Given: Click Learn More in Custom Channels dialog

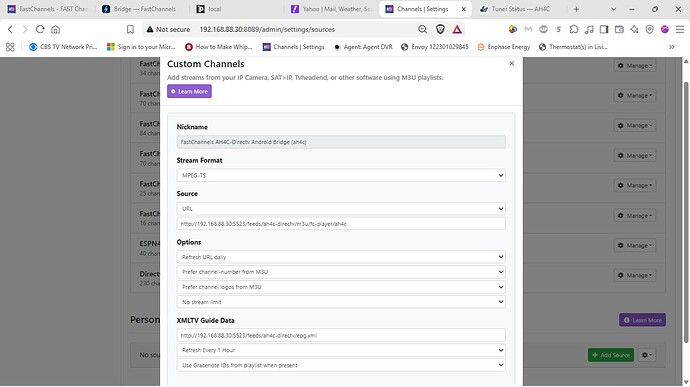Looking at the screenshot, I should [189, 91].
